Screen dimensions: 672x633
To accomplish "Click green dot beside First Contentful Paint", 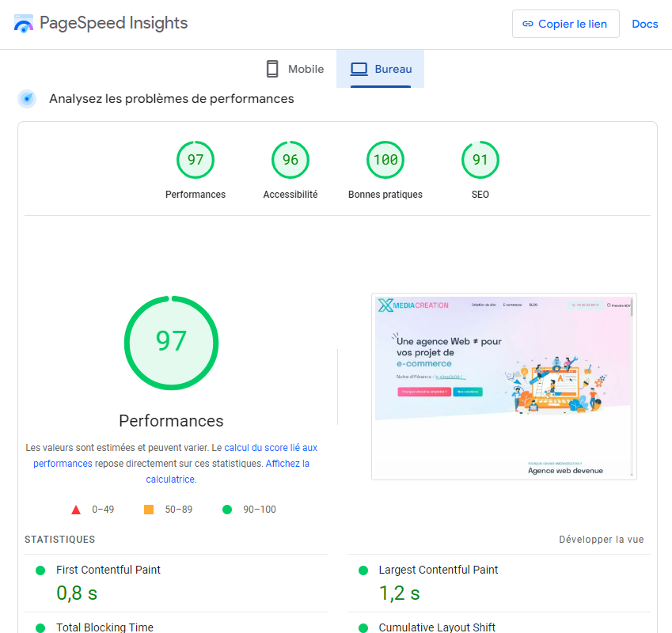I will coord(40,570).
